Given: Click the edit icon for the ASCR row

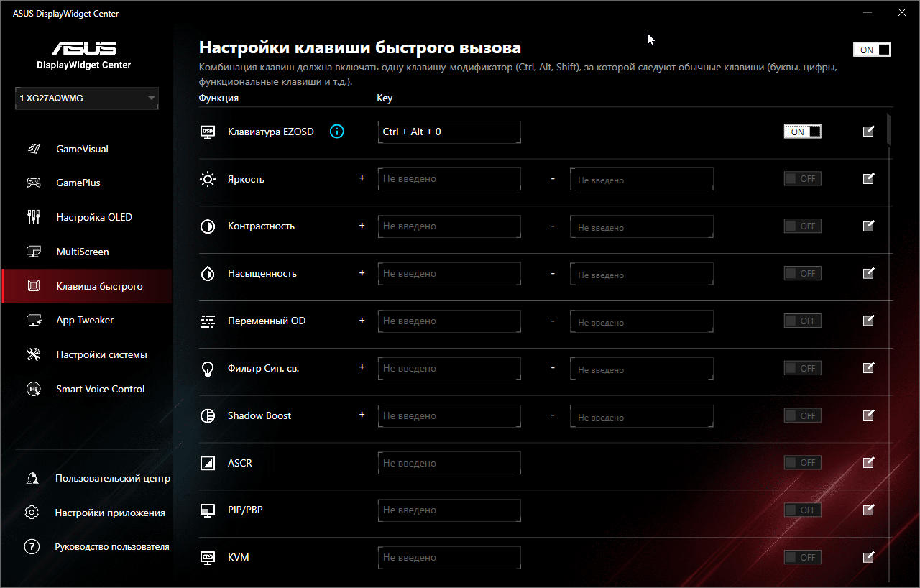Looking at the screenshot, I should tap(868, 463).
